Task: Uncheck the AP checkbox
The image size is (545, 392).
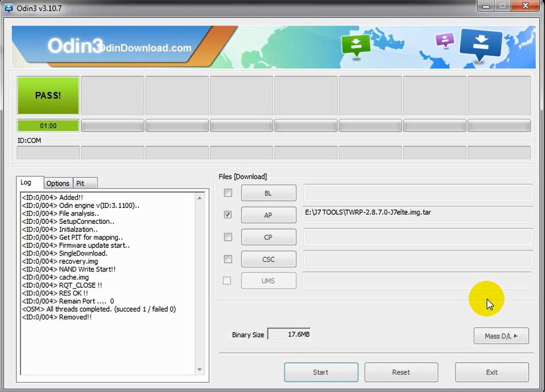Action: 228,215
